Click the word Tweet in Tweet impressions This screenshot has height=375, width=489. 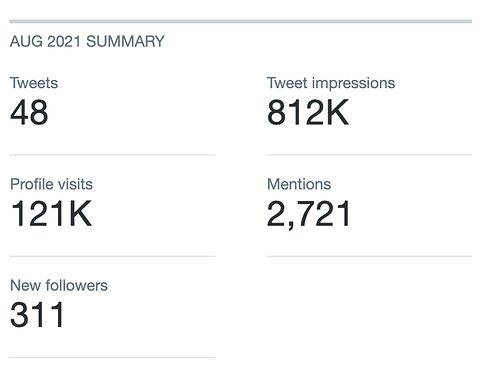(287, 83)
